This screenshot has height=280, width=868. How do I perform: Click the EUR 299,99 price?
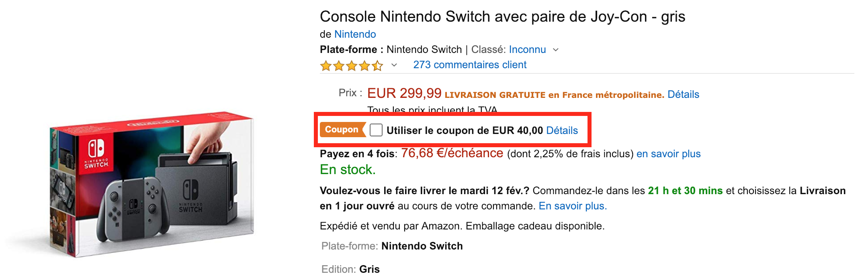coord(404,93)
